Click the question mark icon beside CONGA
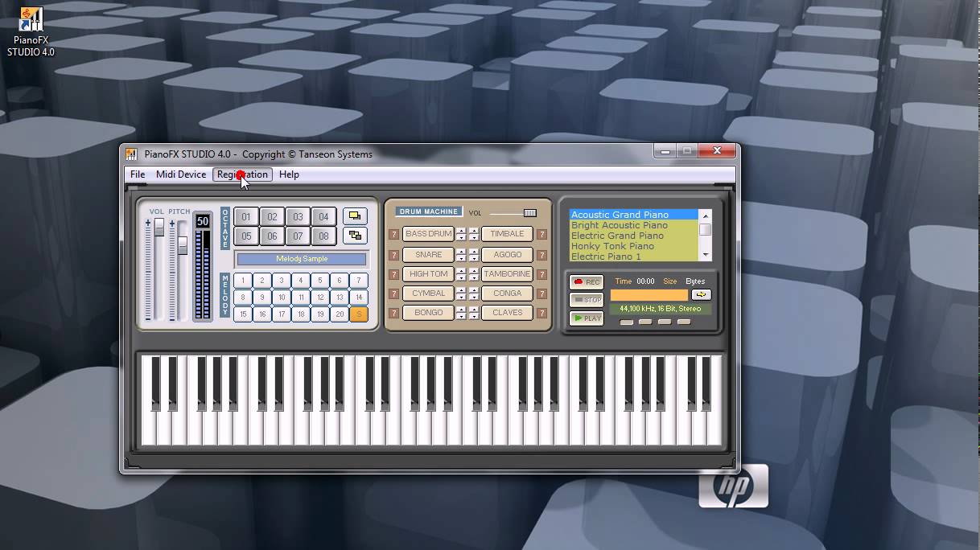Screen dimensions: 980x550 point(542,294)
